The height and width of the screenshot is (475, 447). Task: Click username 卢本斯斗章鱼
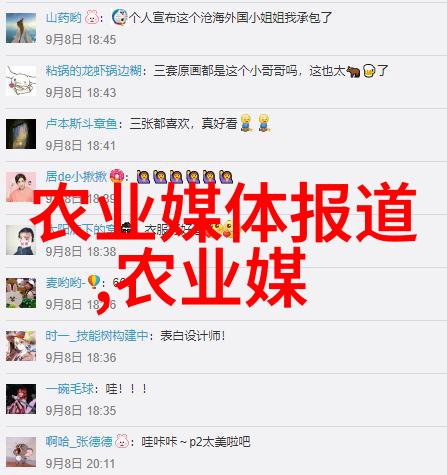pos(82,124)
